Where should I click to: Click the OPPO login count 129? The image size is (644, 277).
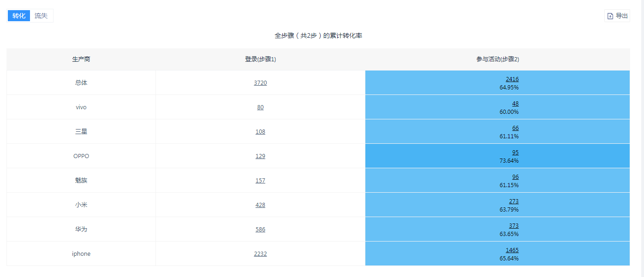click(260, 156)
